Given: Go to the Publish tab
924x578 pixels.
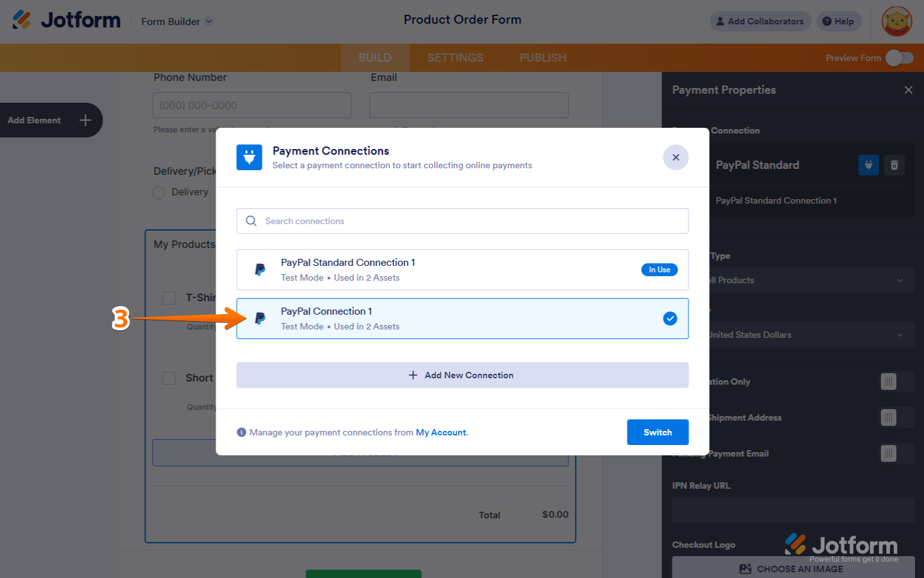Looking at the screenshot, I should click(543, 58).
